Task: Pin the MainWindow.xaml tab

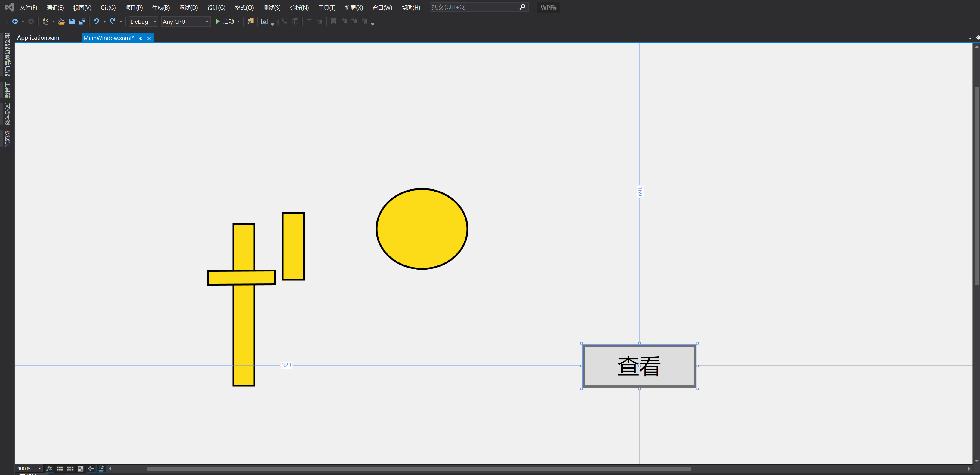Action: pyautogui.click(x=141, y=38)
